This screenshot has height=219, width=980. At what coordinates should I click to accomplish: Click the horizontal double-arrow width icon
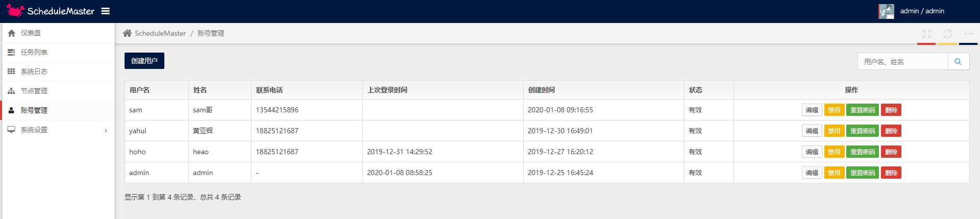(968, 34)
